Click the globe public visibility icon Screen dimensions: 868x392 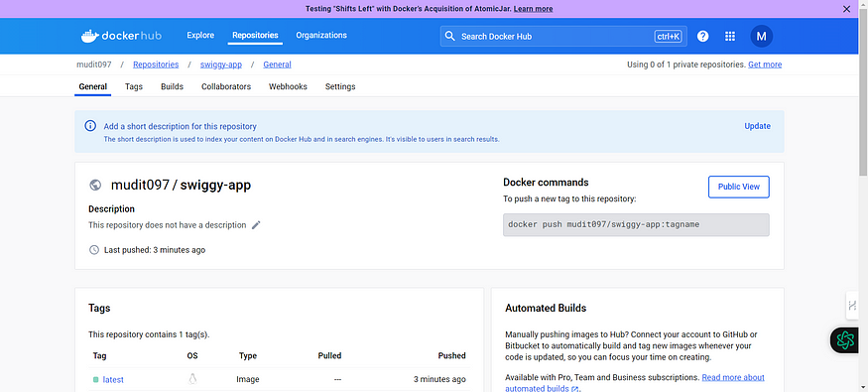pyautogui.click(x=95, y=185)
